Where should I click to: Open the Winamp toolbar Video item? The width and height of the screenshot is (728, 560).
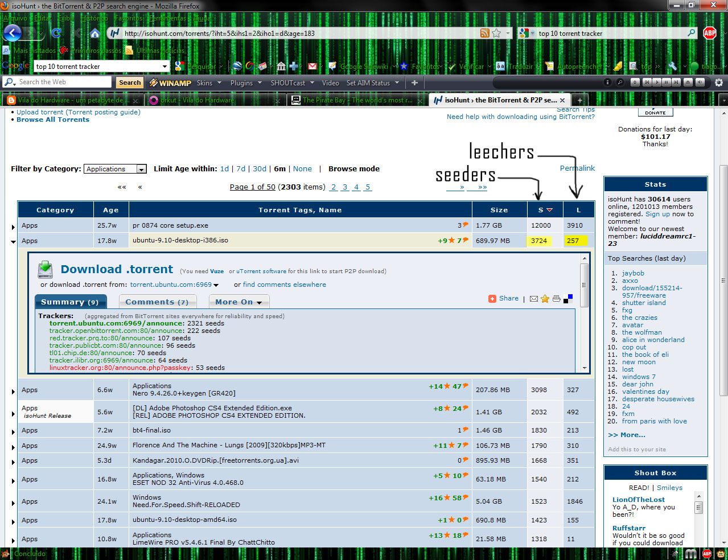pyautogui.click(x=330, y=83)
